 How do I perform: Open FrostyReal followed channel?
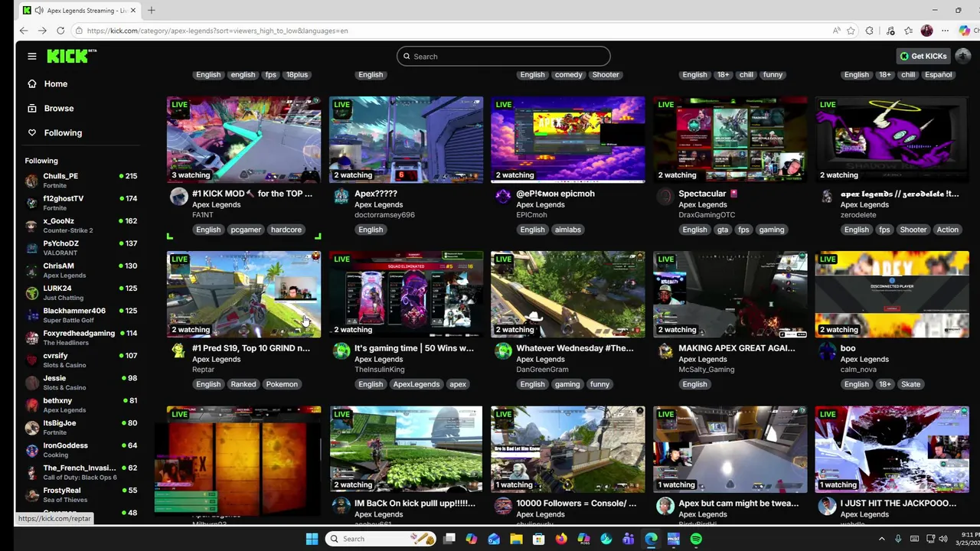click(80, 494)
